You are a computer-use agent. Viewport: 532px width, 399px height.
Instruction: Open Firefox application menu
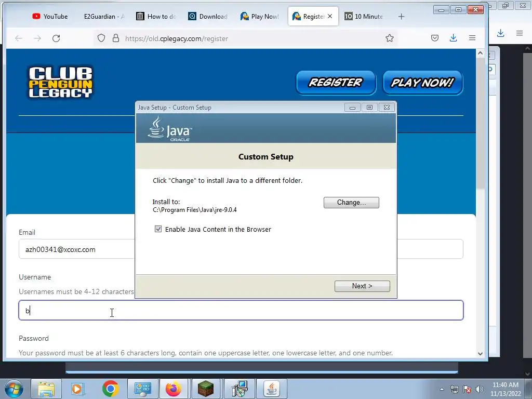point(472,38)
